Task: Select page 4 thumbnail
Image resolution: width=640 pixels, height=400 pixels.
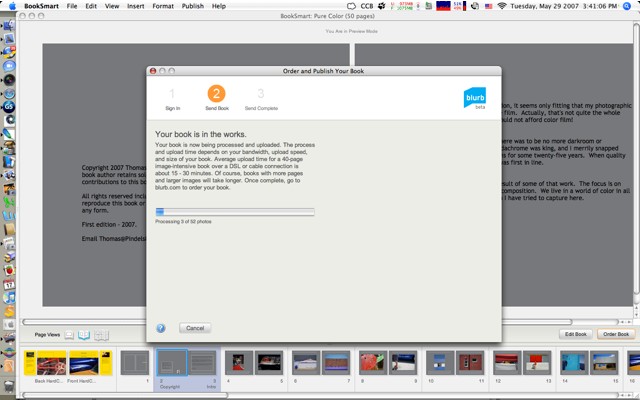Action: tap(239, 362)
